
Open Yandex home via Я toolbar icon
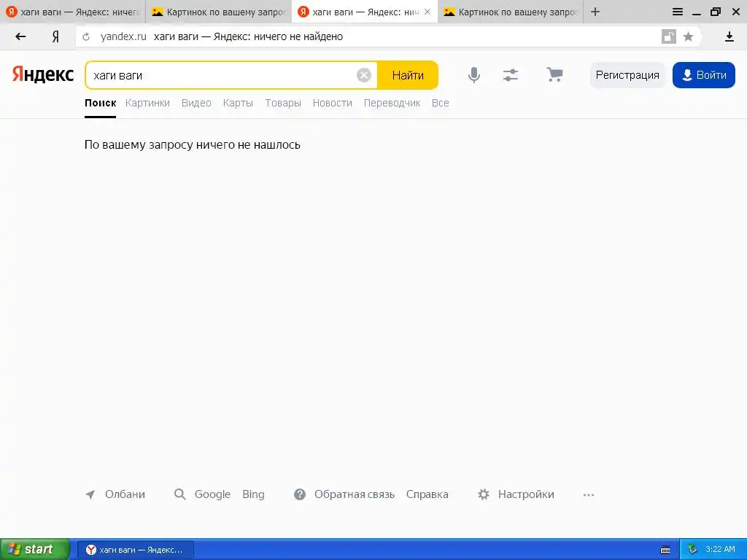(55, 36)
